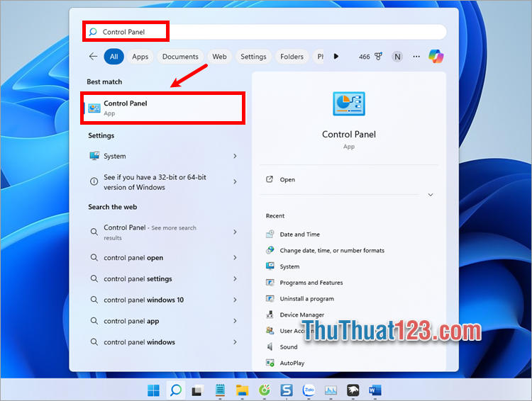
Task: Click the Device Manager icon
Action: (270, 315)
